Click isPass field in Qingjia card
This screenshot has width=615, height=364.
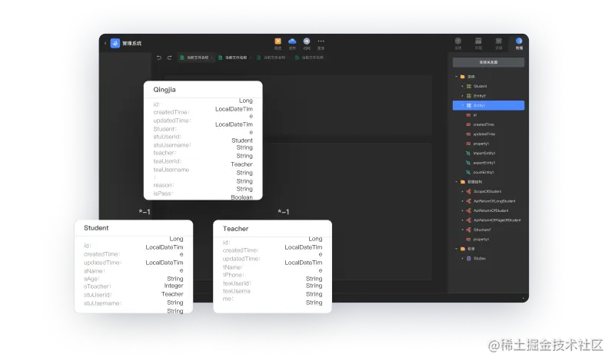(x=163, y=194)
